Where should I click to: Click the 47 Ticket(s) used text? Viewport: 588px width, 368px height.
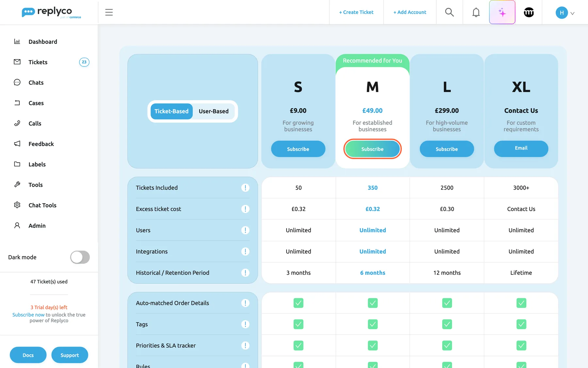click(49, 282)
